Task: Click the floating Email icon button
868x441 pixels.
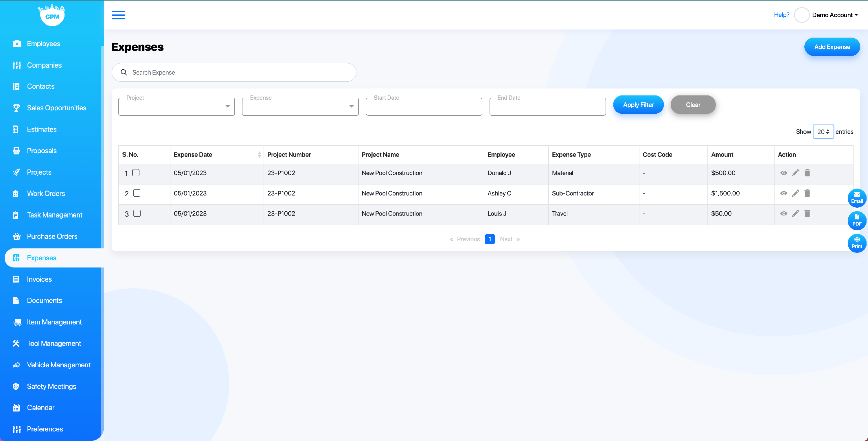Action: tap(857, 198)
